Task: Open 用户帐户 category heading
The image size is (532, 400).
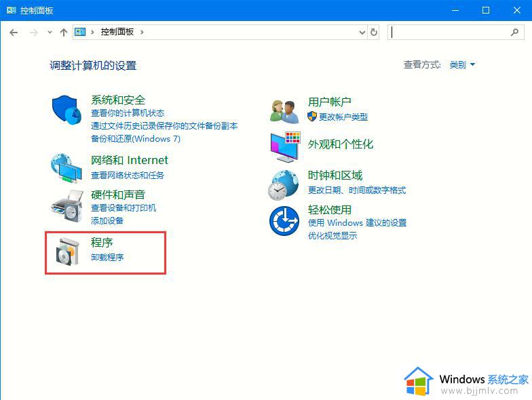Action: (330, 102)
